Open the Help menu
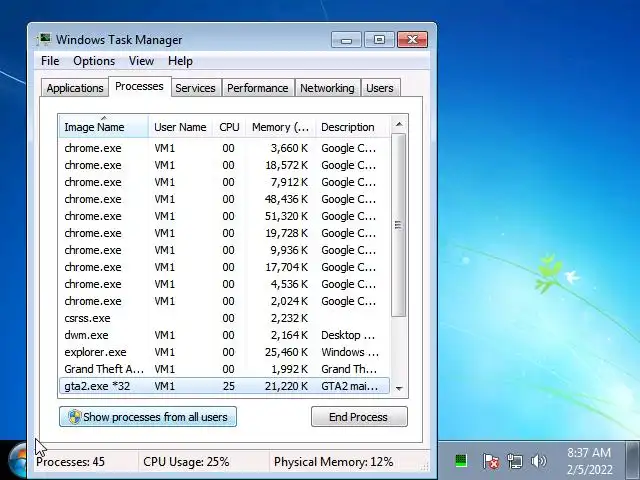This screenshot has width=640, height=480. click(180, 61)
